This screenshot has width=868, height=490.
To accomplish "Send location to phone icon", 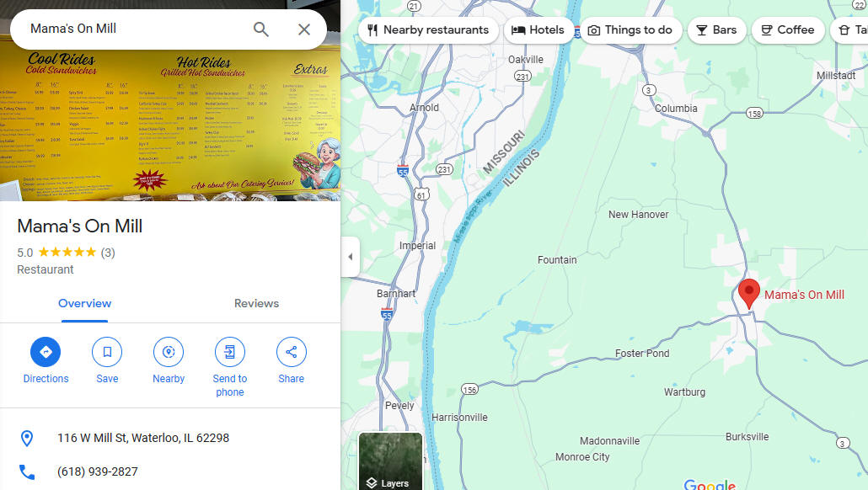I will pos(230,352).
